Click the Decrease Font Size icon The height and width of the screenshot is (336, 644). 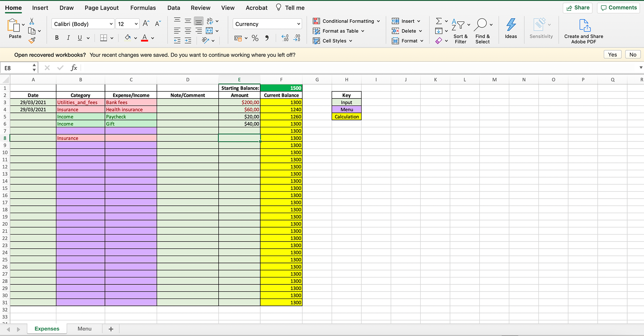158,23
